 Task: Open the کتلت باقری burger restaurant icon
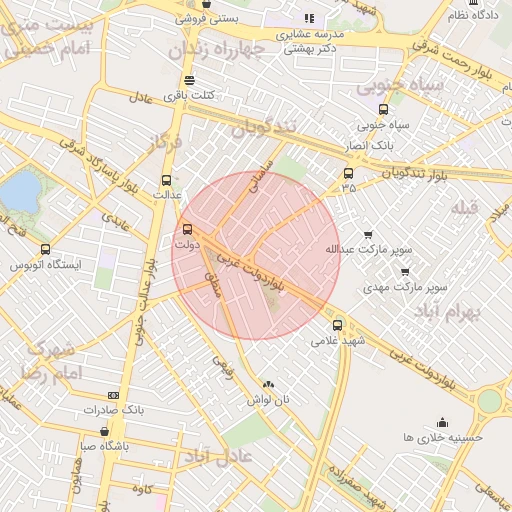pyautogui.click(x=189, y=80)
